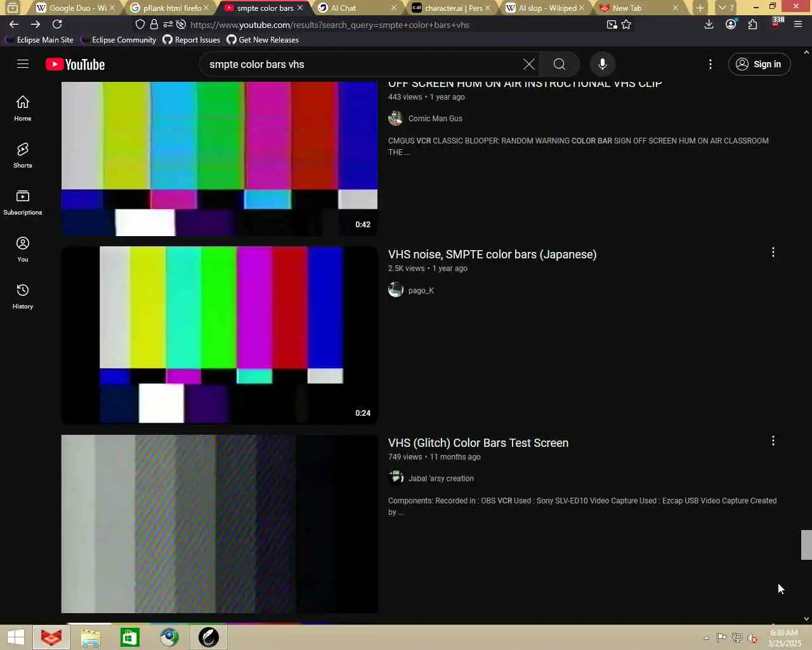List all tabs dropdown
812x650 pixels.
pyautogui.click(x=726, y=8)
